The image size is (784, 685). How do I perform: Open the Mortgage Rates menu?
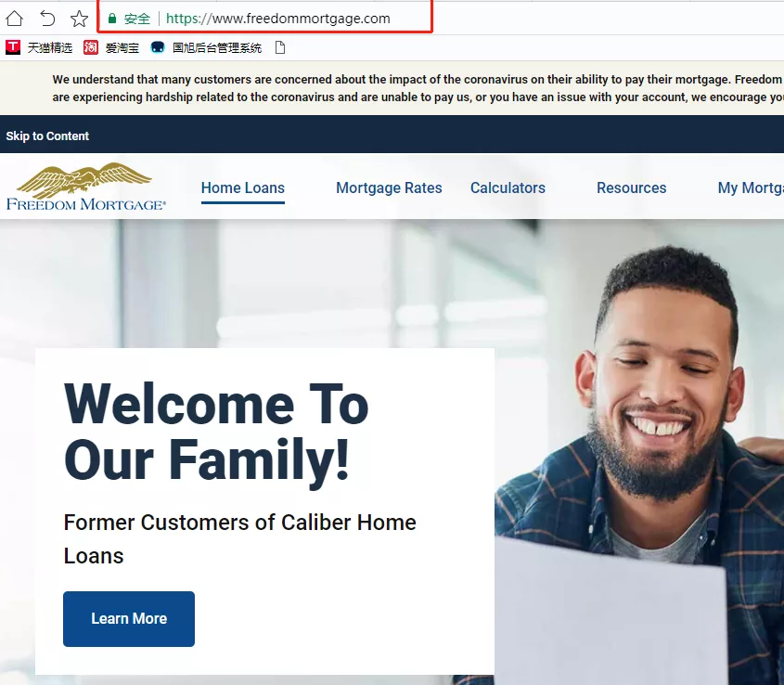(x=389, y=188)
